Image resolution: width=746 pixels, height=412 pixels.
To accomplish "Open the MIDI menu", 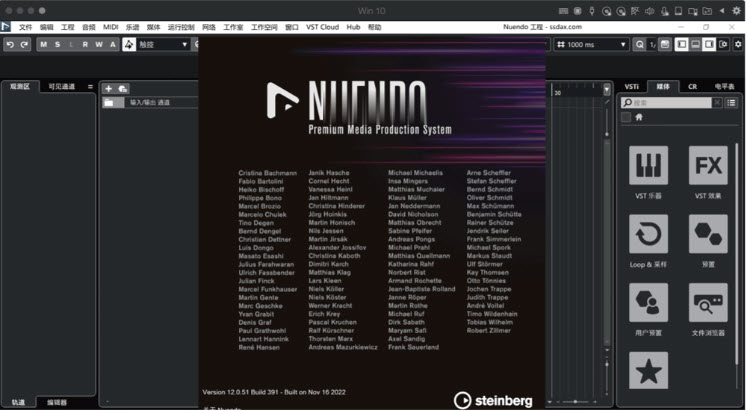I will 110,27.
